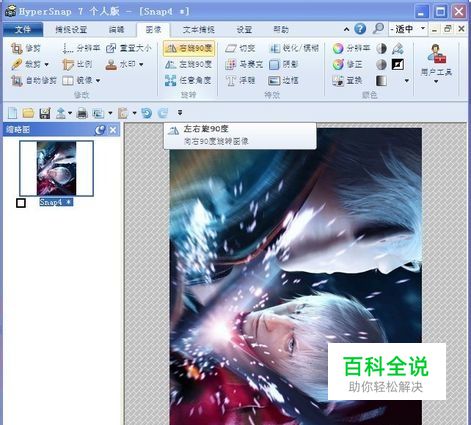Expand the Mirror (镜像) dropdown
This screenshot has width=471, height=425.
pyautogui.click(x=98, y=80)
